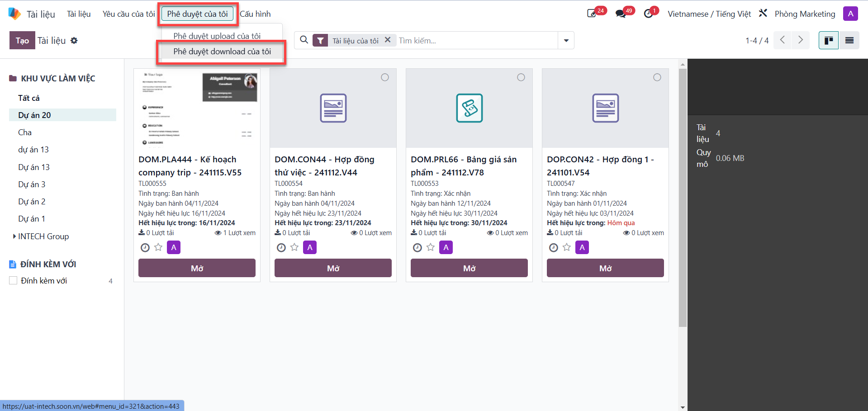Image resolution: width=868 pixels, height=411 pixels.
Task: Click Mở on DOM.PLA444 card
Action: pyautogui.click(x=197, y=268)
